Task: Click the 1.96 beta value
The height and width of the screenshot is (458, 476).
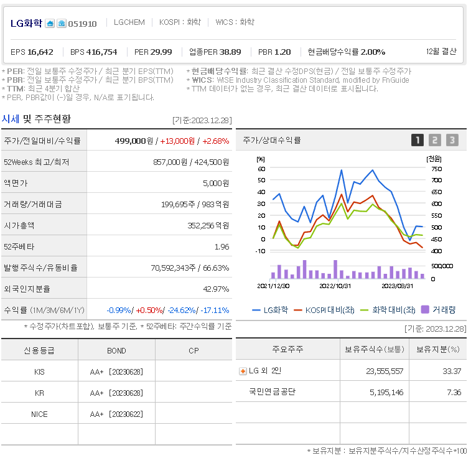Action: 222,247
